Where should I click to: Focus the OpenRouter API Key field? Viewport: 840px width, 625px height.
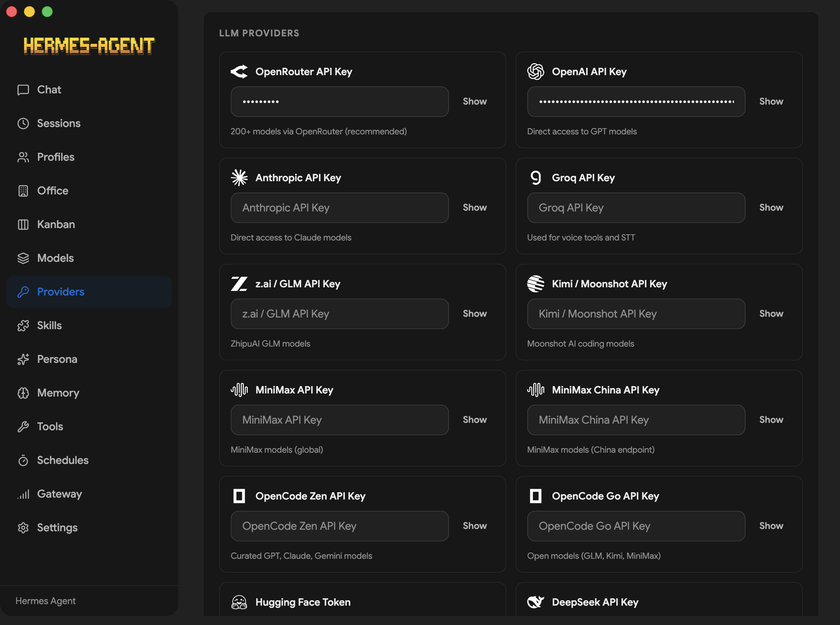(x=340, y=101)
